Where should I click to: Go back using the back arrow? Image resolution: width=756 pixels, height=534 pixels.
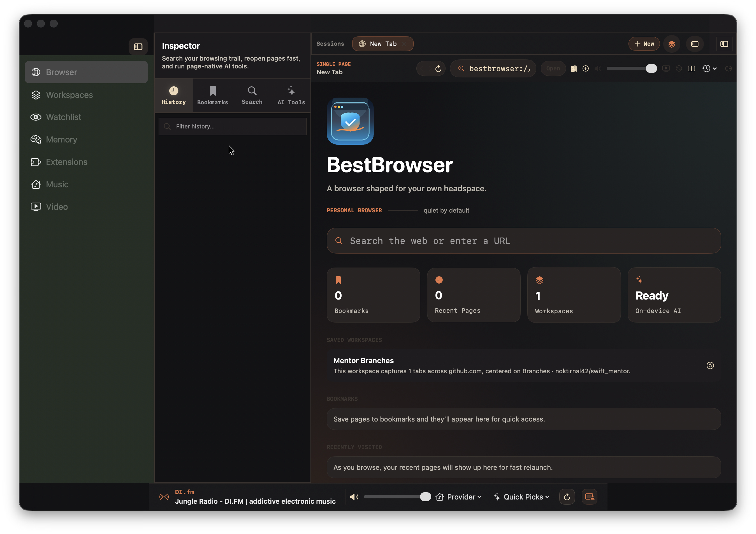(423, 68)
